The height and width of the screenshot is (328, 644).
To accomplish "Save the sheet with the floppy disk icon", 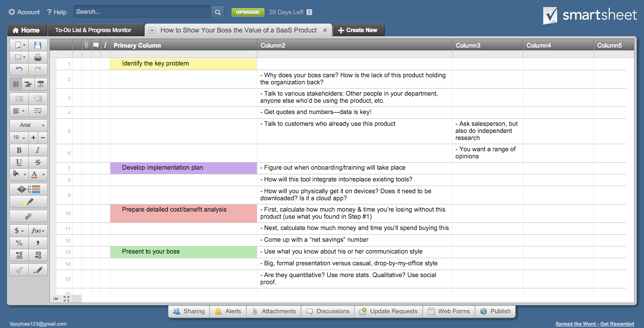I will (38, 45).
